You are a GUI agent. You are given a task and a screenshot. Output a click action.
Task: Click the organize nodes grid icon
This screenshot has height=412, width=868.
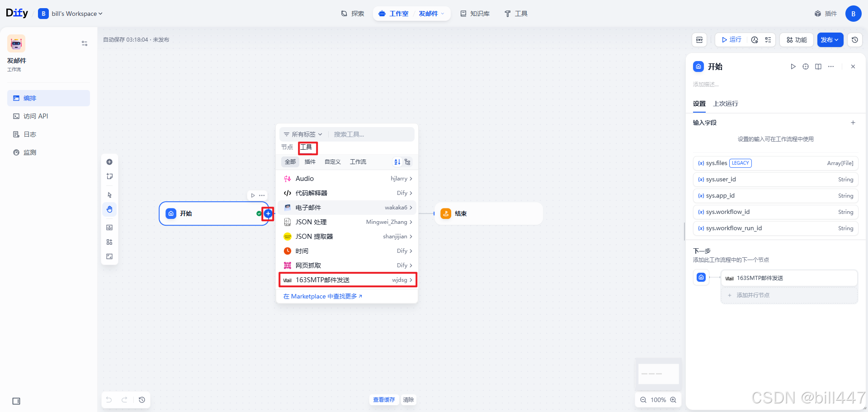pos(109,242)
